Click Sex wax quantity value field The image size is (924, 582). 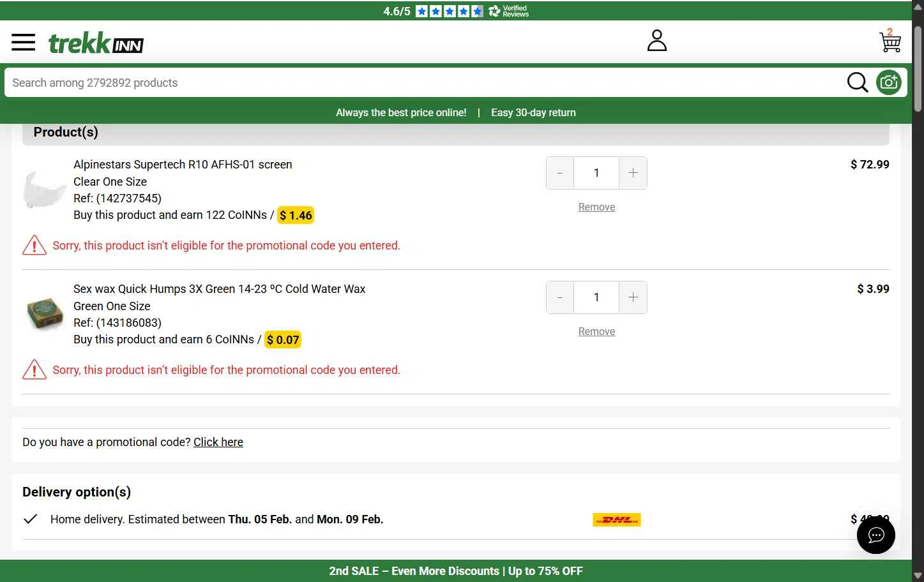click(x=596, y=297)
